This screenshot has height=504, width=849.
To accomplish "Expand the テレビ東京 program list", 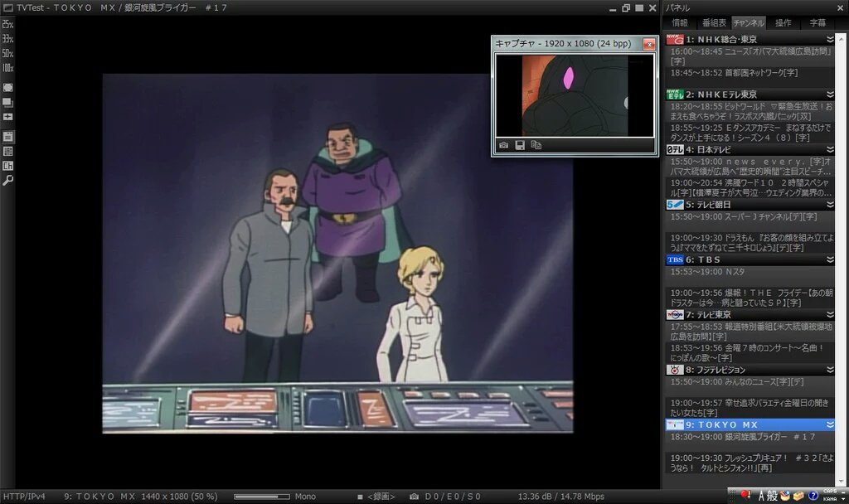I will 829,314.
